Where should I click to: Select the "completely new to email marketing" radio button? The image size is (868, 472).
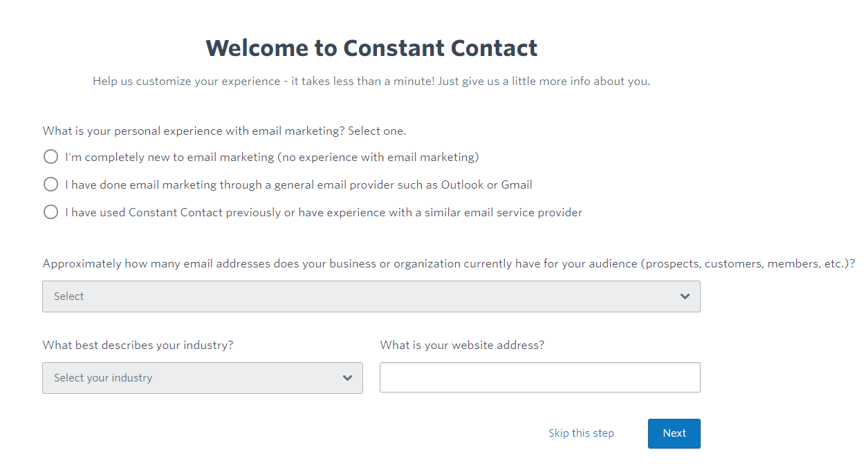click(50, 157)
